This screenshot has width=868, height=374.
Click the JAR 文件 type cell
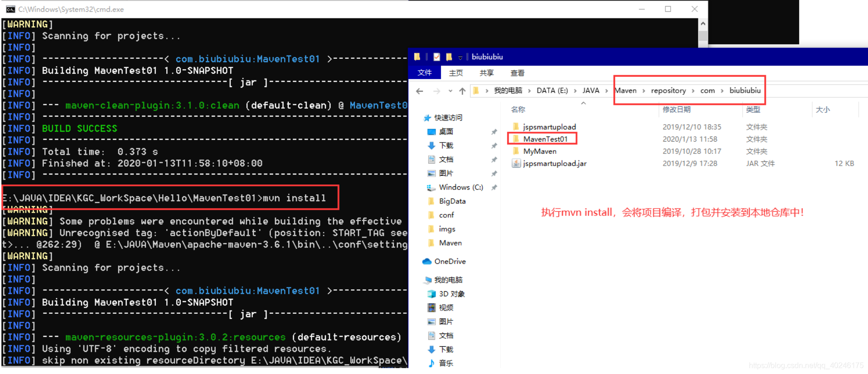(760, 163)
